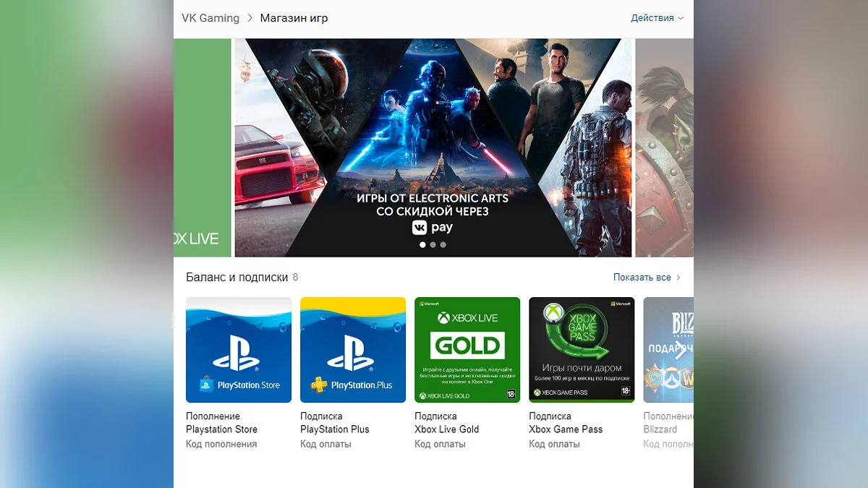Click Игры почти даром text on Game Pass card
The width and height of the screenshot is (868, 488).
point(582,369)
